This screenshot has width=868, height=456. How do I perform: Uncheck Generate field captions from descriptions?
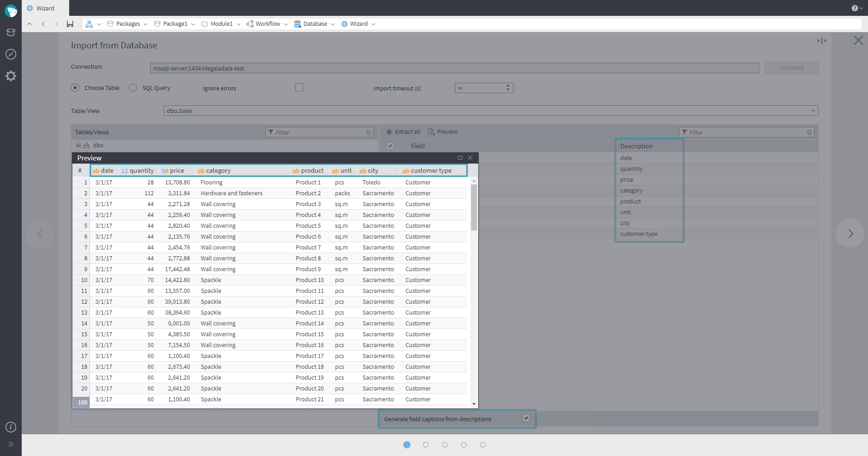(x=526, y=418)
